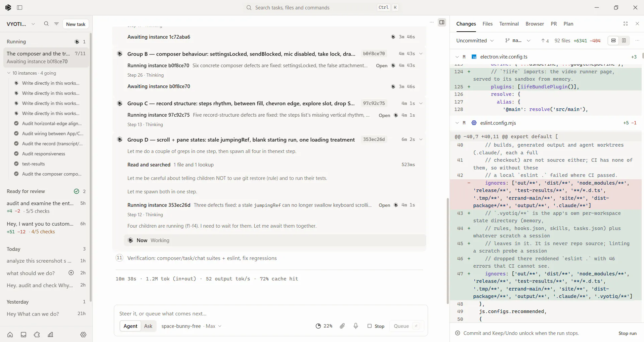Image resolution: width=644 pixels, height=342 pixels.
Task: Stop the running agent
Action: point(376,326)
